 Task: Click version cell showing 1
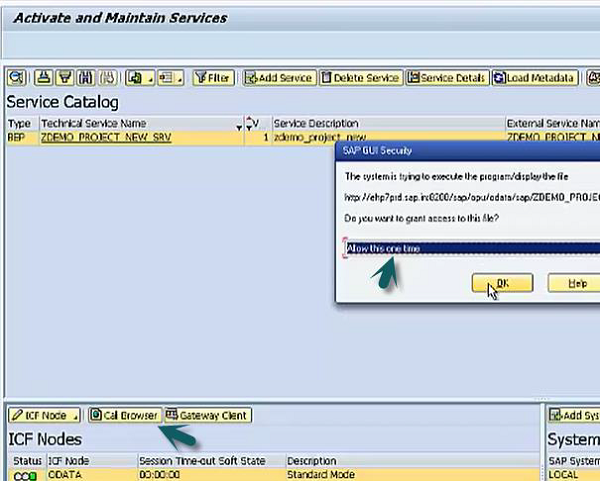click(258, 137)
